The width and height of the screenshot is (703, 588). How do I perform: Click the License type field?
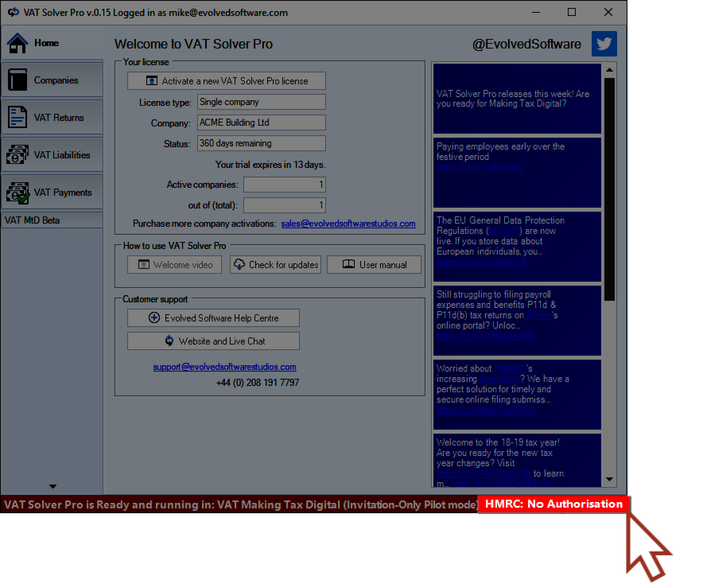point(262,102)
